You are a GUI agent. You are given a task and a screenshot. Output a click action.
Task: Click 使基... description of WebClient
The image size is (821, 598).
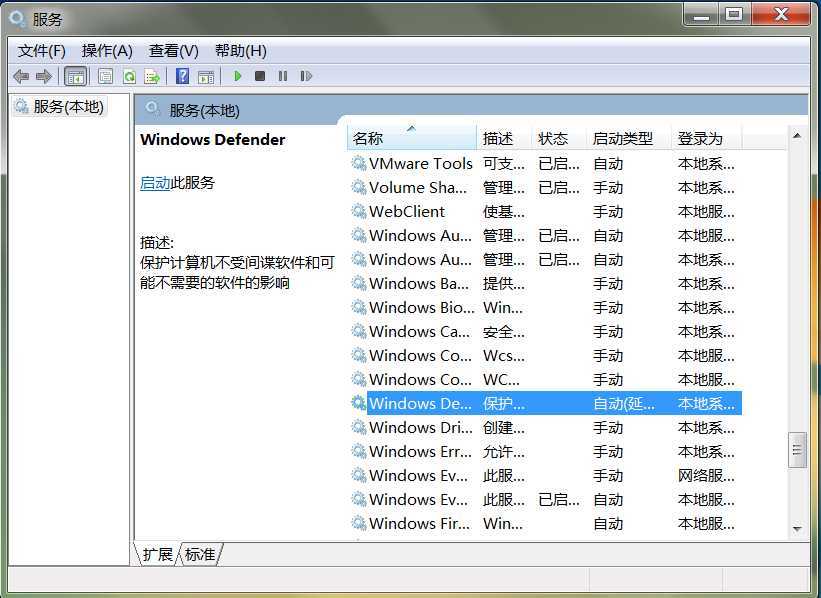[504, 212]
